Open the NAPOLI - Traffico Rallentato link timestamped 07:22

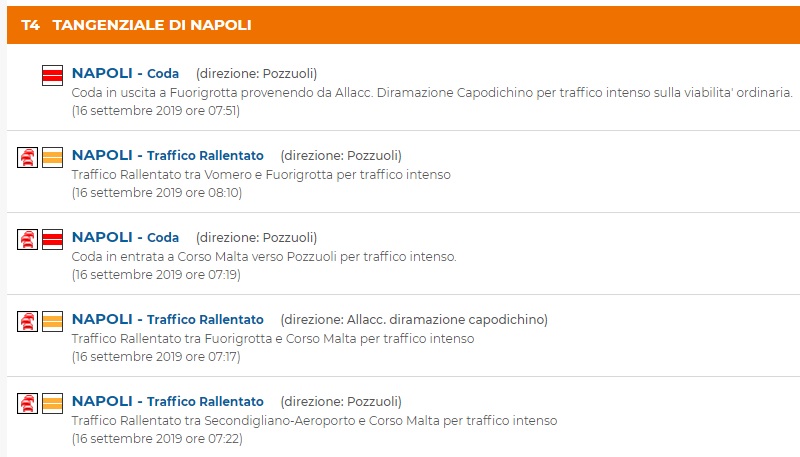(167, 401)
